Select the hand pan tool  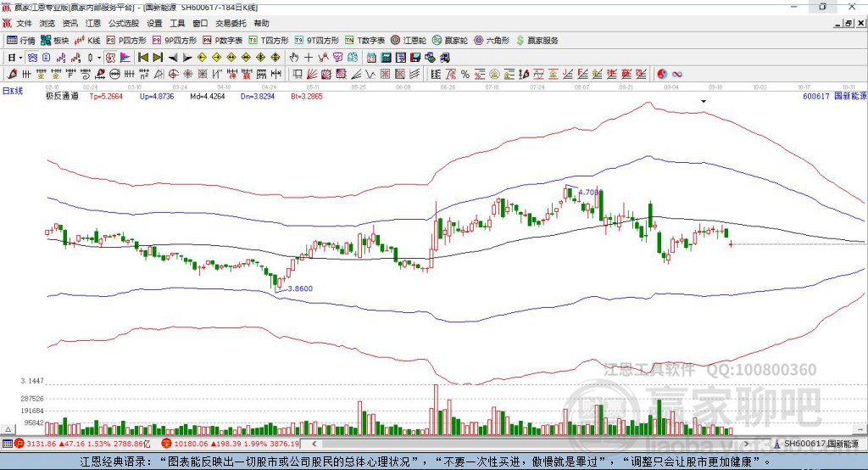click(294, 58)
